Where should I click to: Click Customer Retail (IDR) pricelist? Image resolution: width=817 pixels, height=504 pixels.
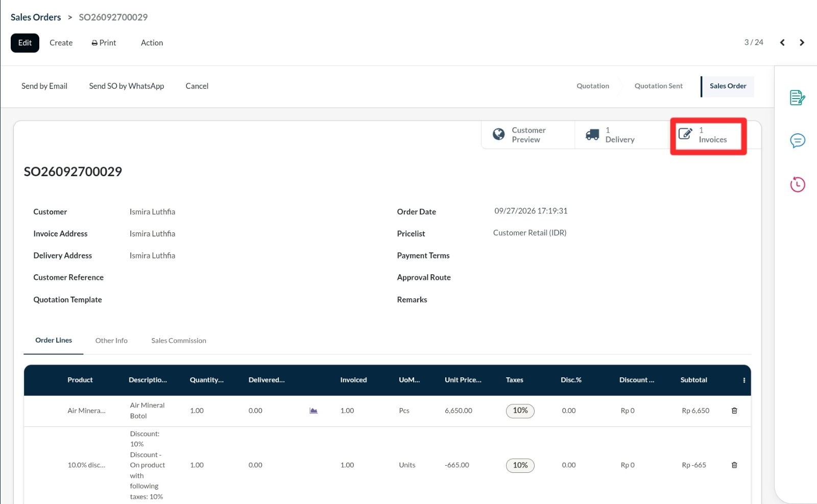point(530,233)
